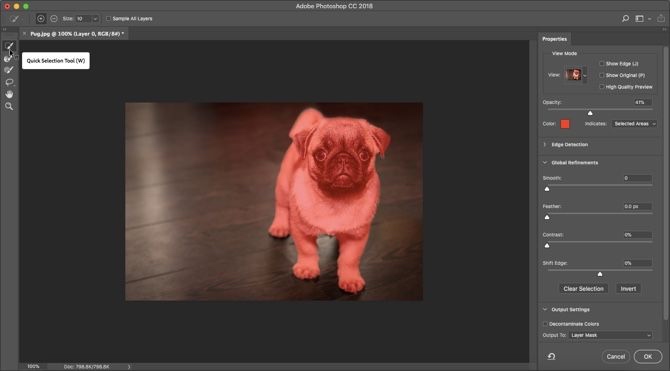Image resolution: width=670 pixels, height=371 pixels.
Task: Click the Feather slider handle
Action: 547,217
